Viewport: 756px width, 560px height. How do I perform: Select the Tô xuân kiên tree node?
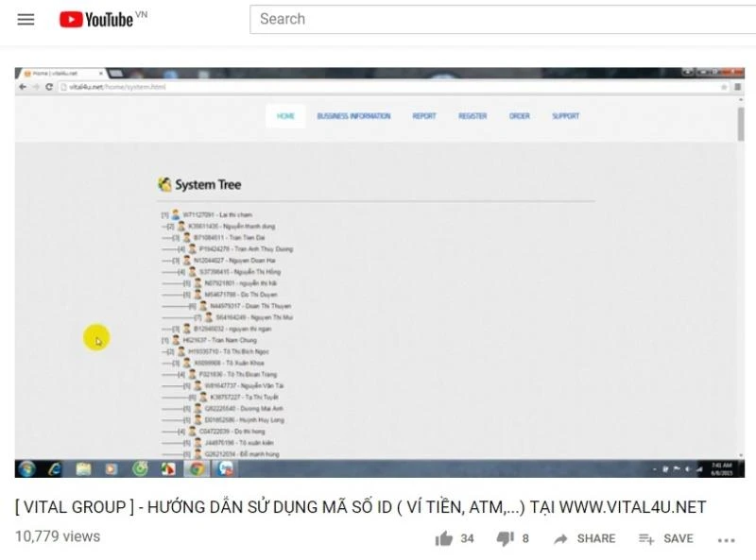(x=239, y=443)
